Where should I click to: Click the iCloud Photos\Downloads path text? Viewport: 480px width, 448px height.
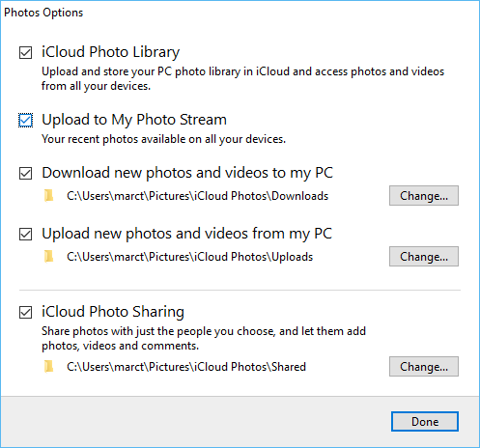[x=198, y=196]
